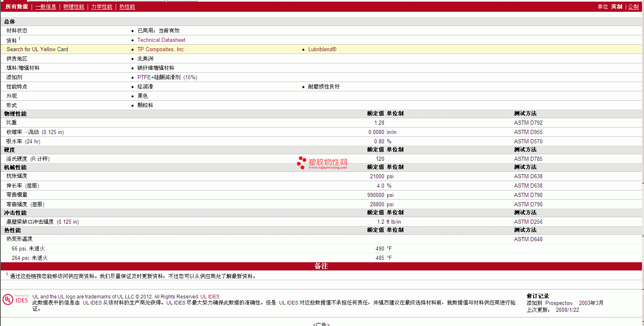Select the 机械性能 section header
This screenshot has height=326, width=644.
15,168
